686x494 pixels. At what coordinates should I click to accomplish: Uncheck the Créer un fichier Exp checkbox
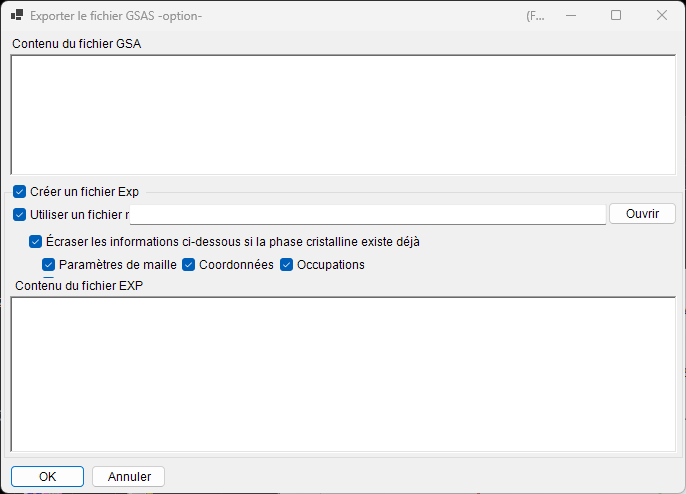[19, 192]
